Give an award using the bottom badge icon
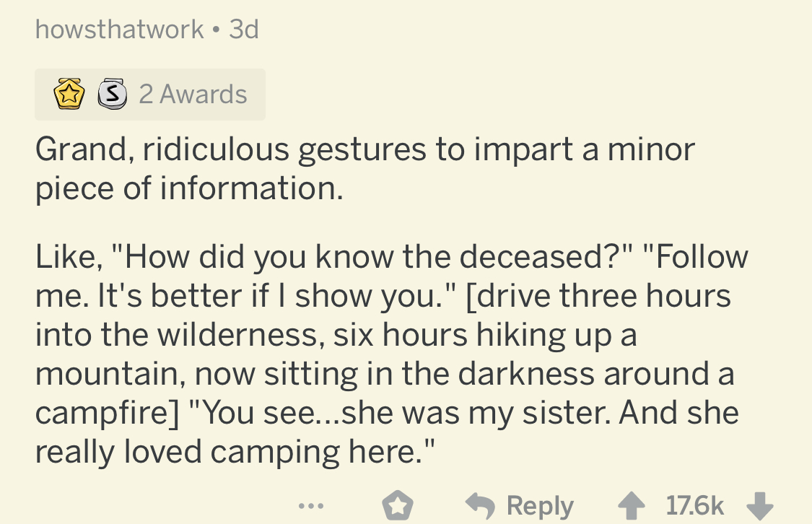This screenshot has height=524, width=812. tap(395, 506)
